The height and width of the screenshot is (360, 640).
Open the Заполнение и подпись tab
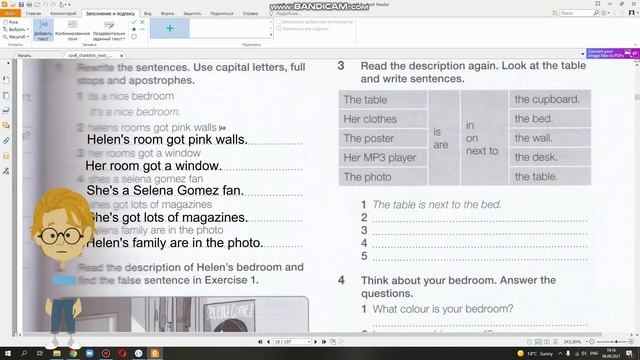point(110,13)
